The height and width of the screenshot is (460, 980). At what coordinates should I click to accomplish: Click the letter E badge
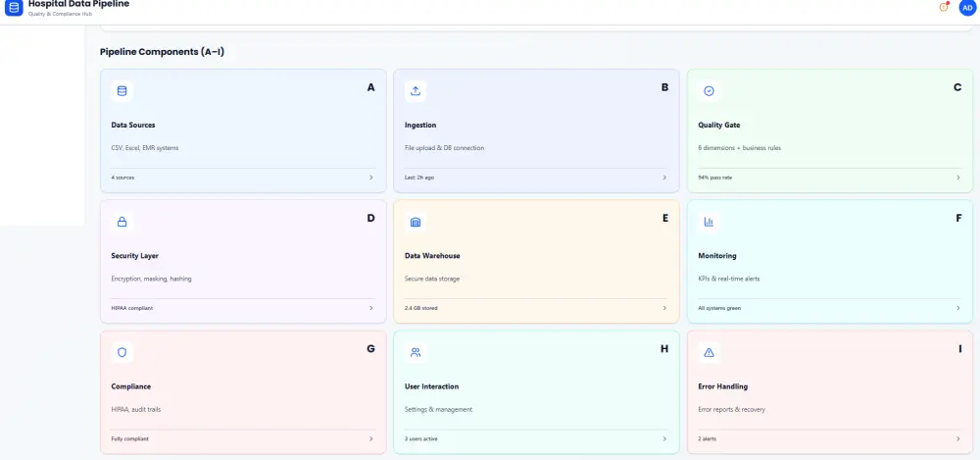(665, 219)
